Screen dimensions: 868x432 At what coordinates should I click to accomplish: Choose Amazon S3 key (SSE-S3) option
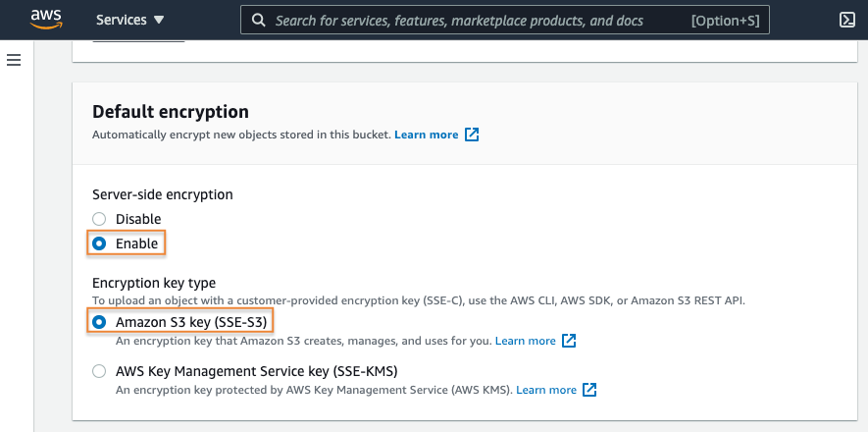[x=99, y=322]
